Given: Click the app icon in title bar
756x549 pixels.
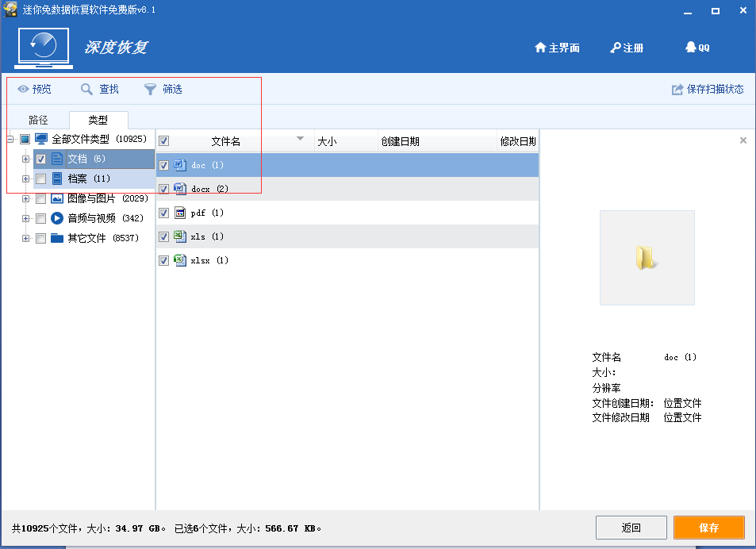Looking at the screenshot, I should (x=10, y=10).
